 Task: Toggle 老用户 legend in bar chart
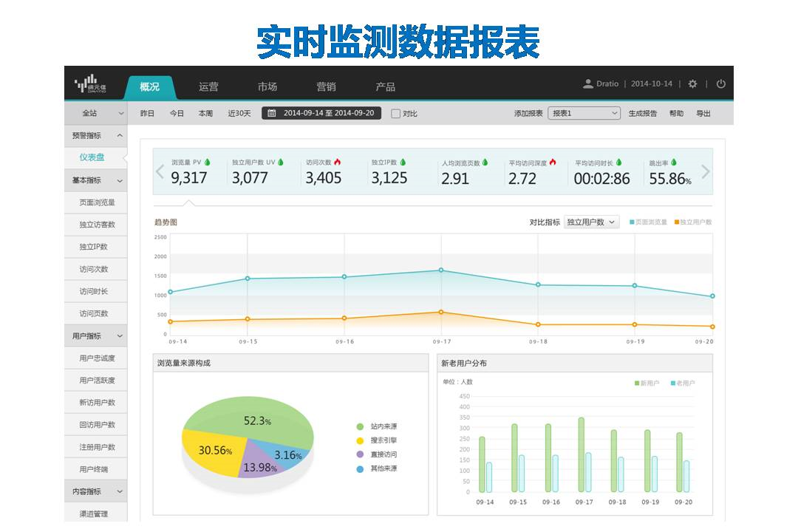pyautogui.click(x=683, y=383)
